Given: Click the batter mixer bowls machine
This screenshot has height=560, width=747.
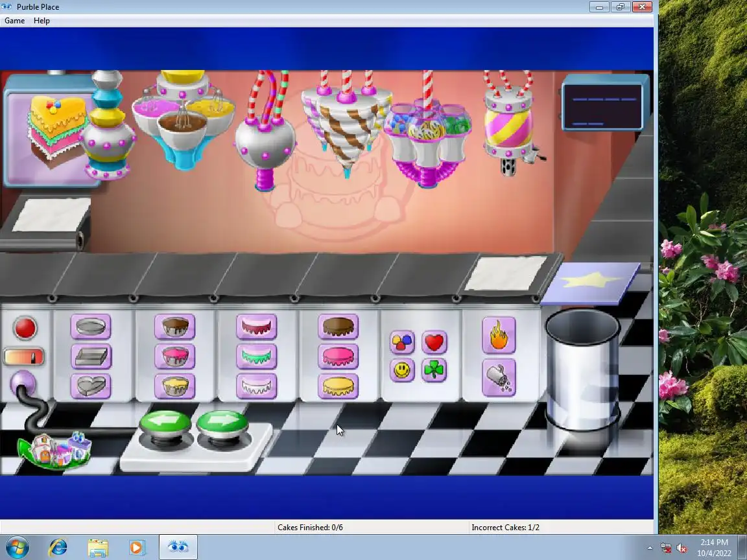Looking at the screenshot, I should point(184,119).
